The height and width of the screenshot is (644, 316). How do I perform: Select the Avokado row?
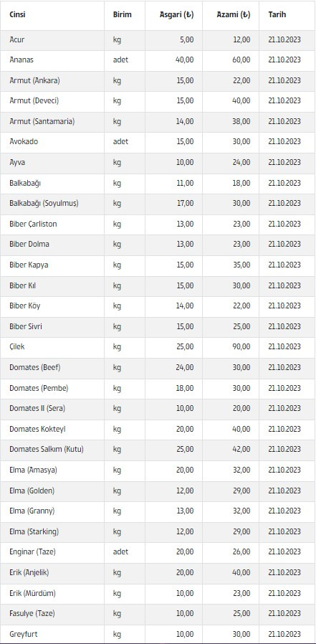[158, 142]
